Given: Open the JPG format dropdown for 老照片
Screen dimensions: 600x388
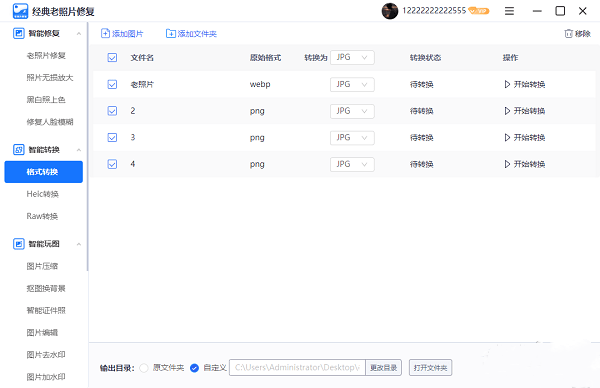Looking at the screenshot, I should click(352, 85).
